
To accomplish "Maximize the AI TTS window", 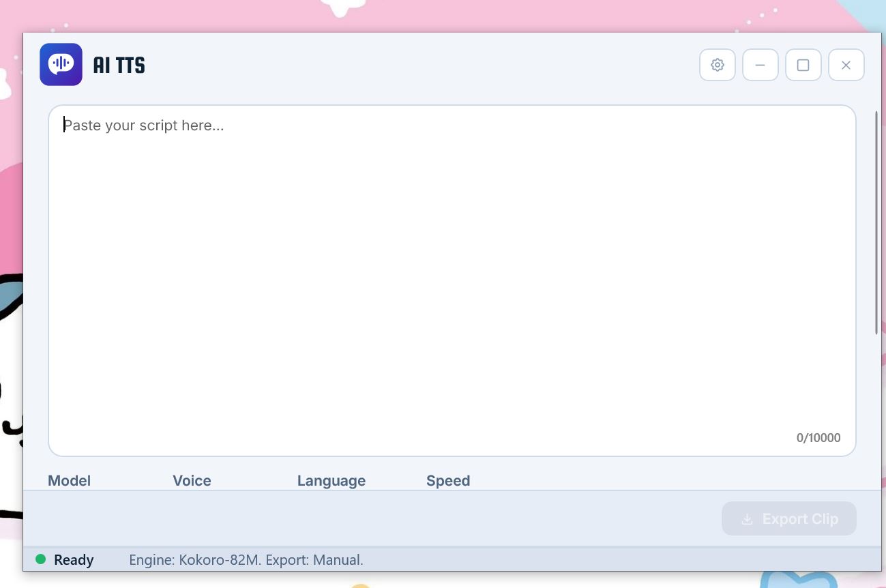I will coord(803,65).
